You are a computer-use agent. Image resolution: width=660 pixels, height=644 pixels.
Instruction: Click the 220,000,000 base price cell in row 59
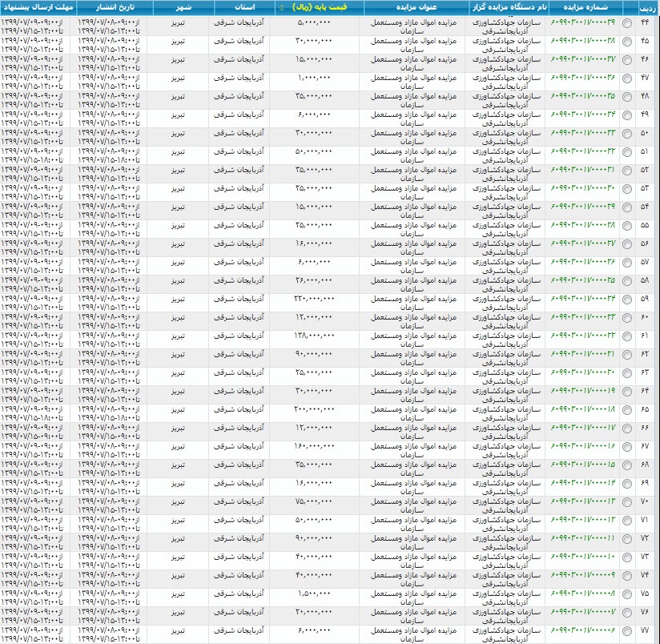pos(314,299)
